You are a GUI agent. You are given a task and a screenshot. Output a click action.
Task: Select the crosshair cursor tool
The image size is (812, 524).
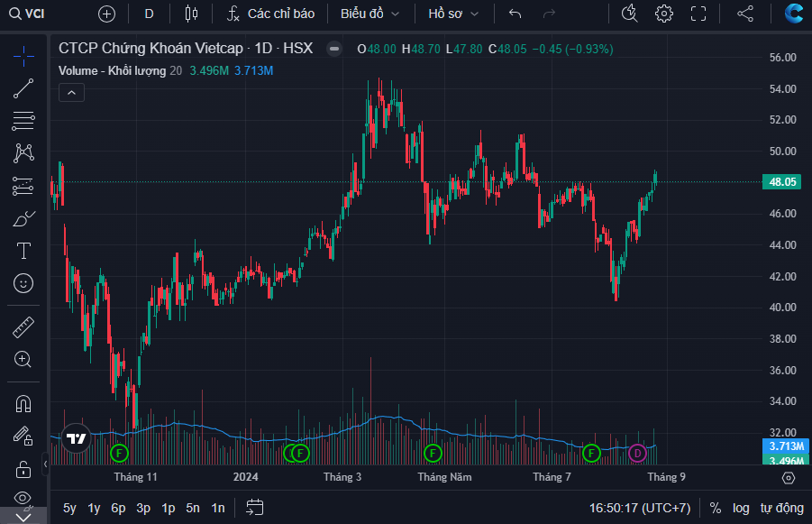coord(24,56)
